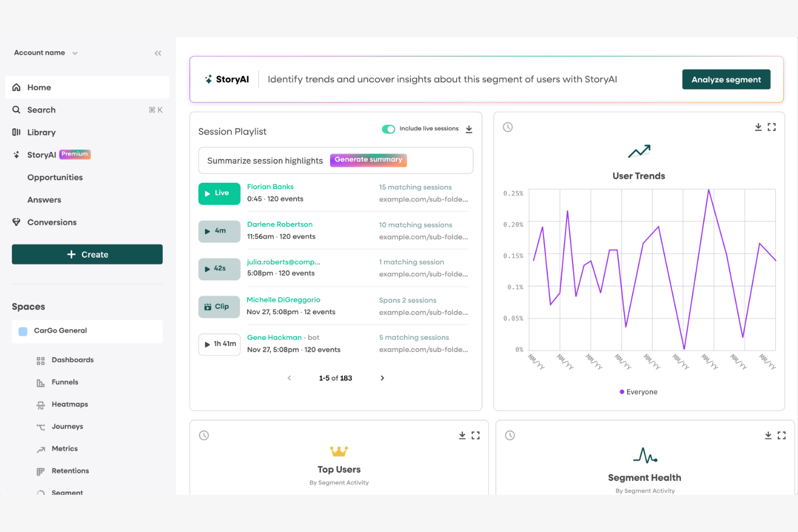Disable the Include live sessions toggle
The width and height of the screenshot is (798, 532).
pyautogui.click(x=388, y=129)
